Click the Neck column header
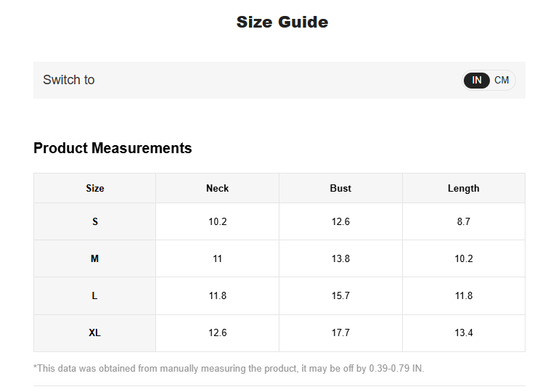Image resolution: width=540 pixels, height=392 pixels. [217, 189]
